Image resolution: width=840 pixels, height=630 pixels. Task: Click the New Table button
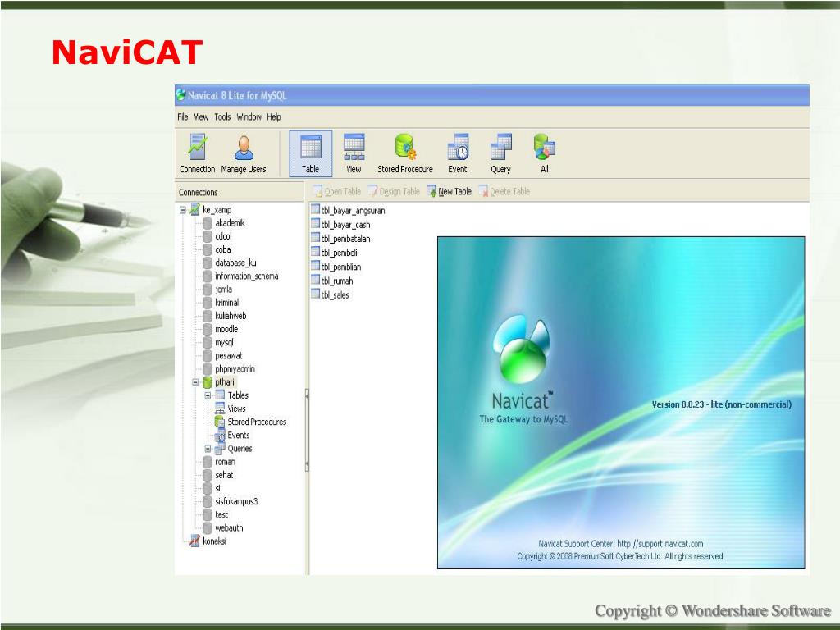(x=449, y=191)
